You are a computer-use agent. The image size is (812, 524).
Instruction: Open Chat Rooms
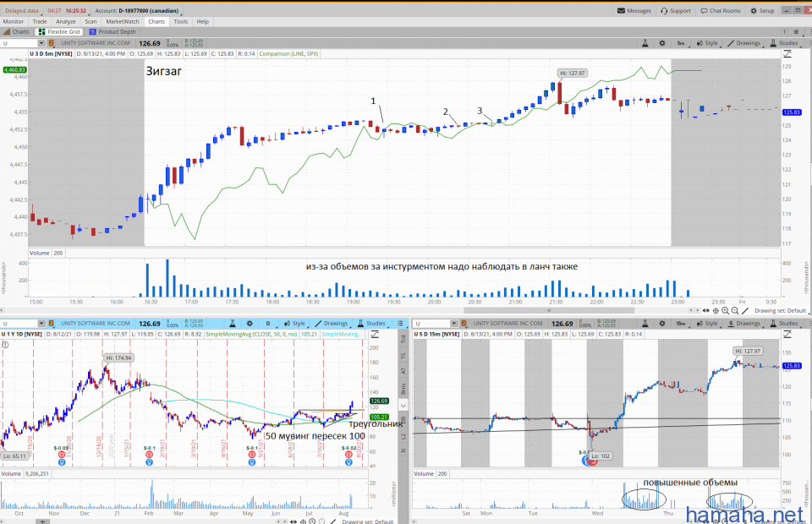[x=721, y=10]
